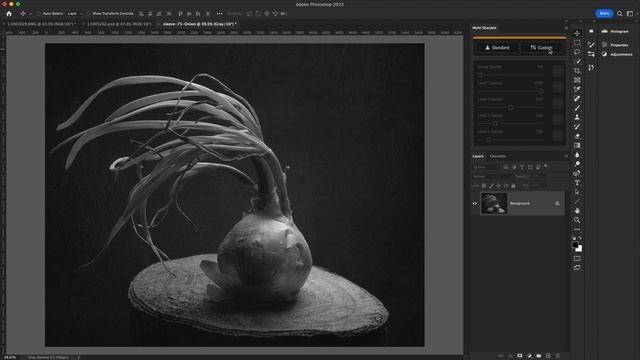This screenshot has width=640, height=360.
Task: Select the Pen tool
Action: [577, 173]
